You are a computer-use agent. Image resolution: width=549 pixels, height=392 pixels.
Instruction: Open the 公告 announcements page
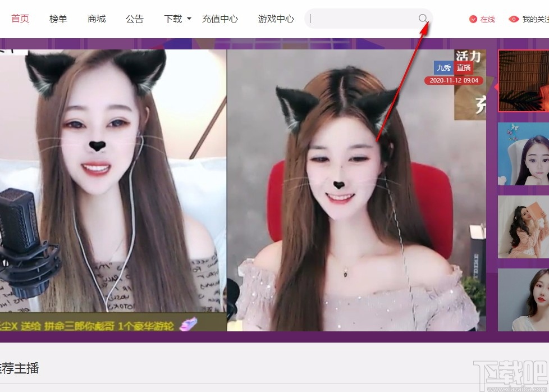point(135,19)
